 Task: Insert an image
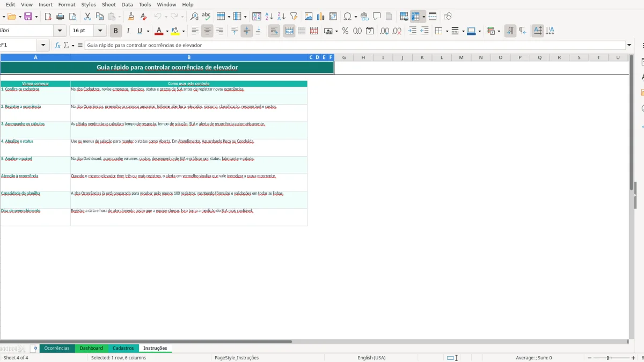click(309, 17)
